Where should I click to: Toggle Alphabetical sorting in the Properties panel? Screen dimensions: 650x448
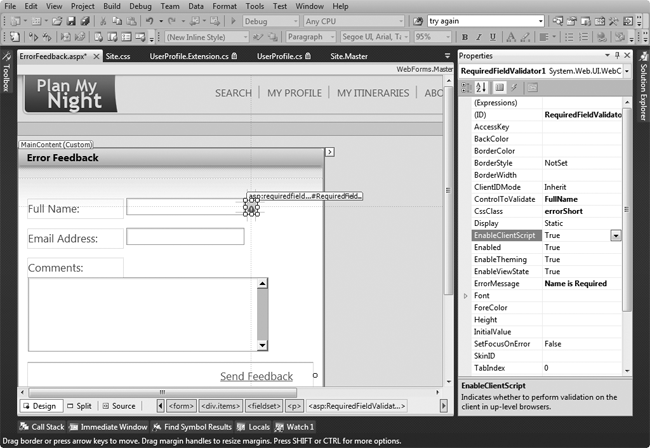(x=481, y=87)
